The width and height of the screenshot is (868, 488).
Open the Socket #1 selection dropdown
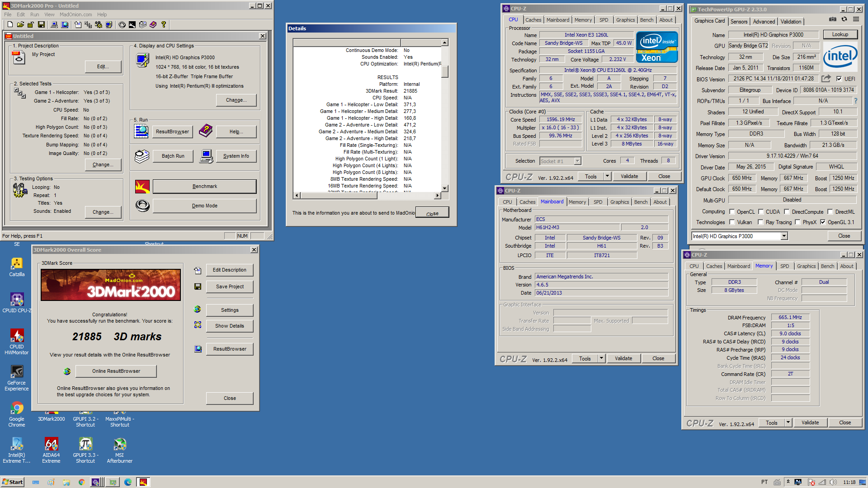pyautogui.click(x=577, y=161)
